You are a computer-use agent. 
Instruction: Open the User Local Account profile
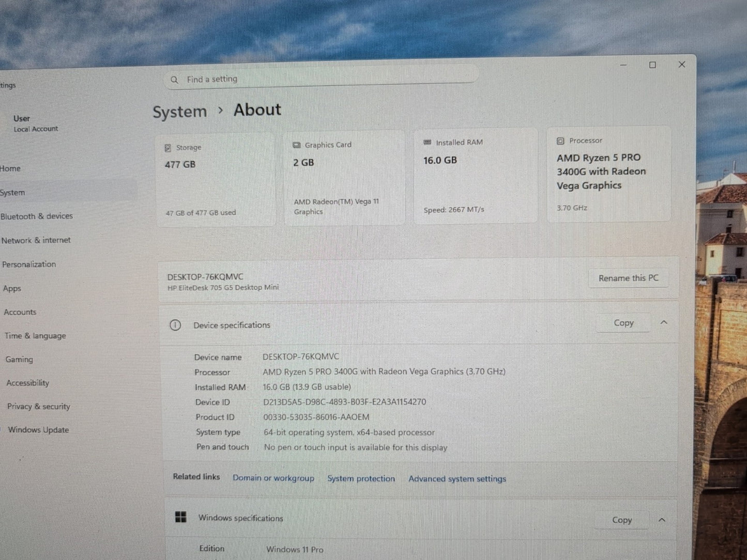coord(36,123)
